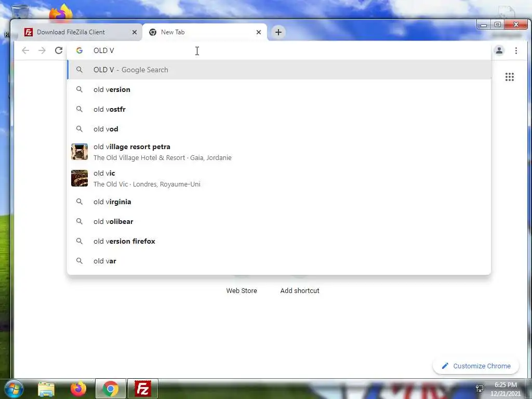Close the New Tab tab
The image size is (532, 399).
point(259,32)
